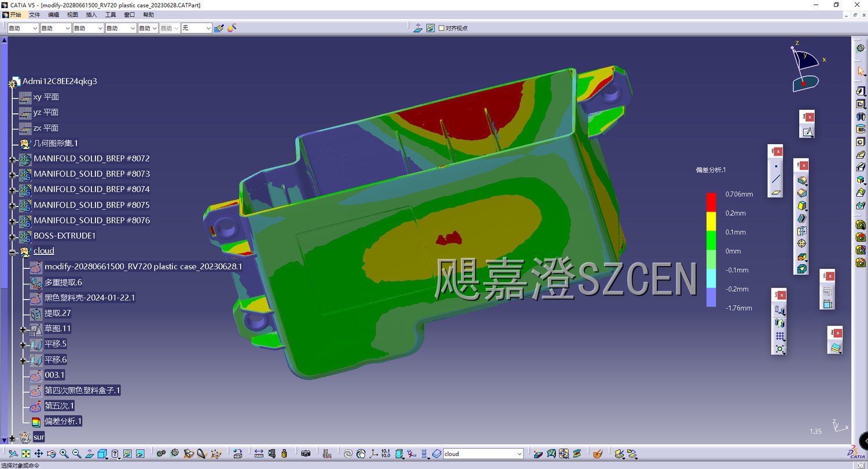Open the 文件 menu

click(x=35, y=15)
